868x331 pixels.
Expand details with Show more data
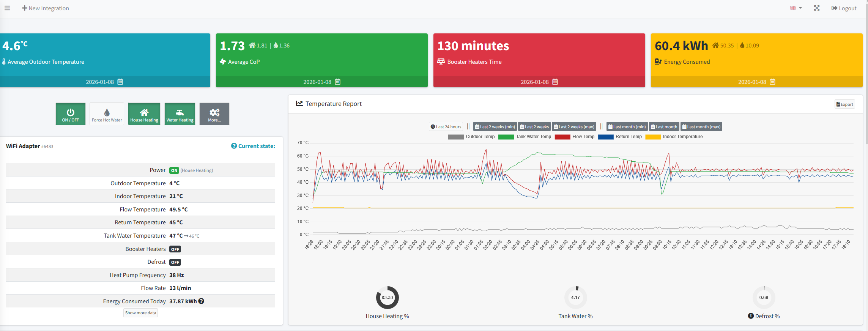[140, 313]
